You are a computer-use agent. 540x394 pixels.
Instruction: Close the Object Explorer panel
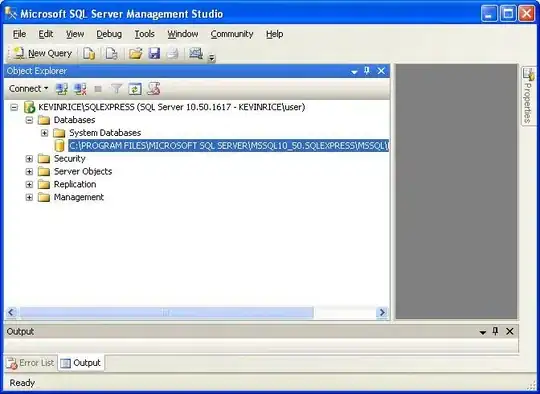[381, 71]
